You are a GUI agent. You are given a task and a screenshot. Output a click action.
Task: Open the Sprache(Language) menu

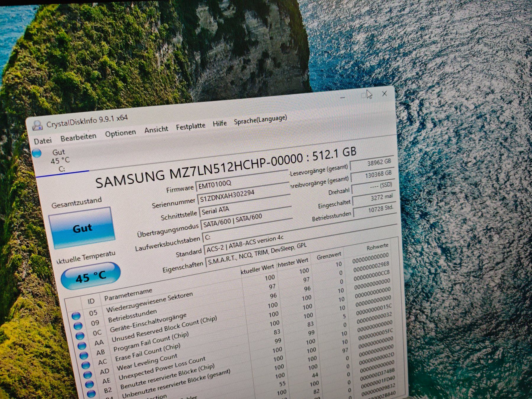(260, 119)
